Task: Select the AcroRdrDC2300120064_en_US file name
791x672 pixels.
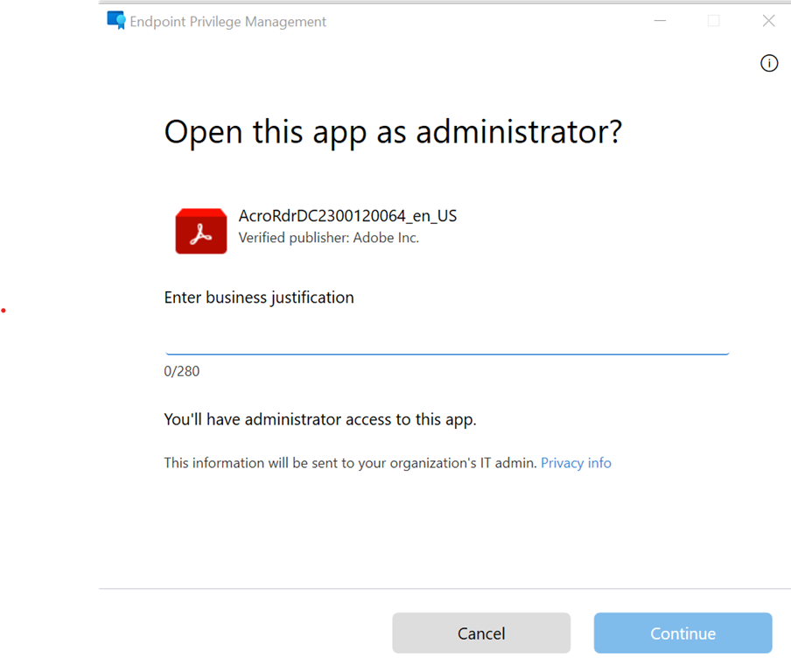Action: 347,216
